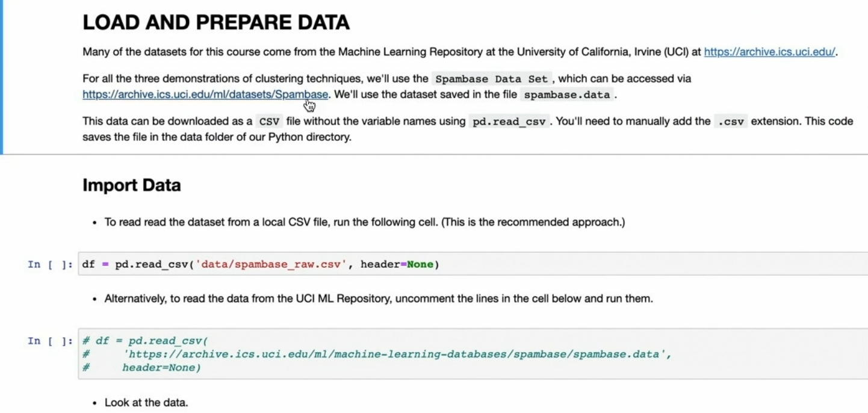Click the 'Spambase Data Set' inline code
The image size is (868, 413).
coord(491,79)
